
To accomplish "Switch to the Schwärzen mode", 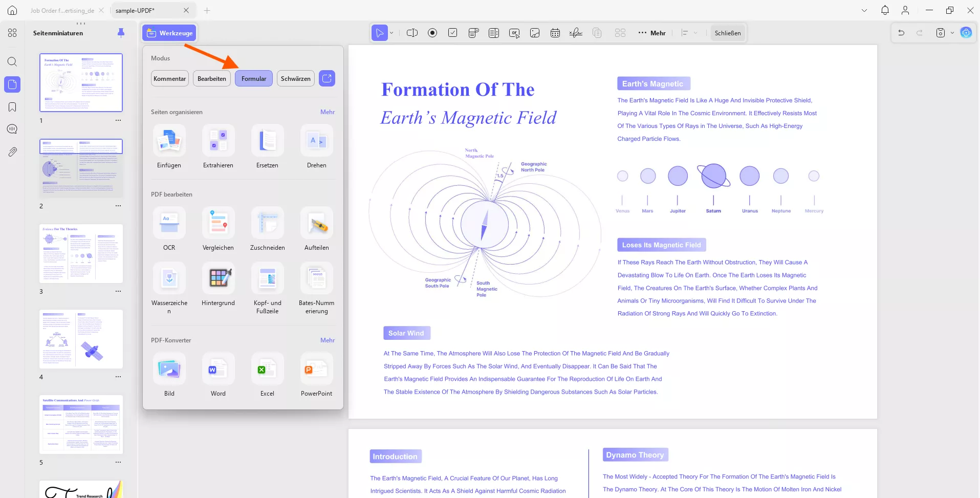I will click(296, 78).
